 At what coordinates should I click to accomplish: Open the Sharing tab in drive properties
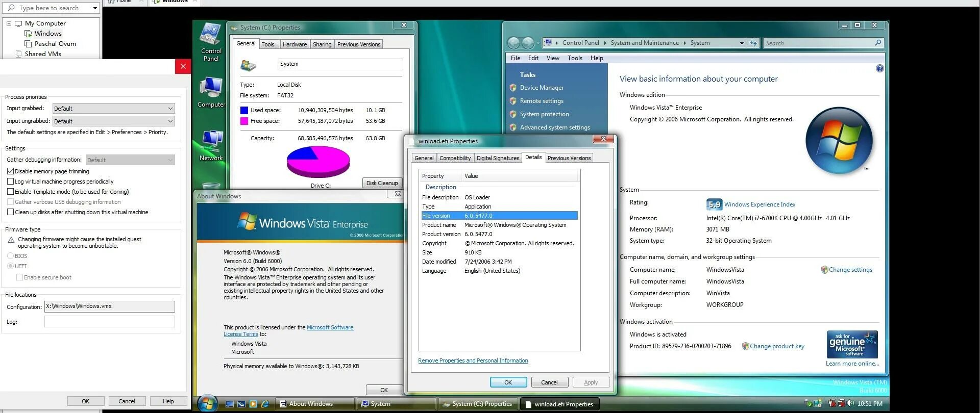tap(322, 44)
